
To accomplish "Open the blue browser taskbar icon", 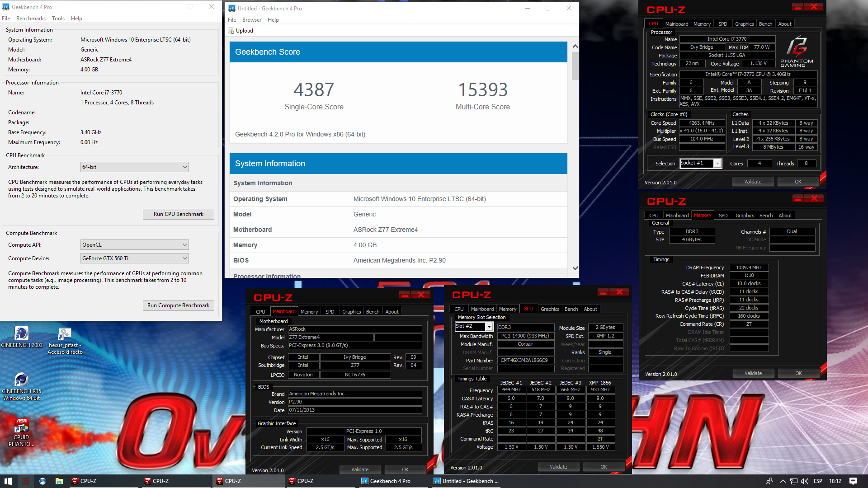I will tap(42, 481).
